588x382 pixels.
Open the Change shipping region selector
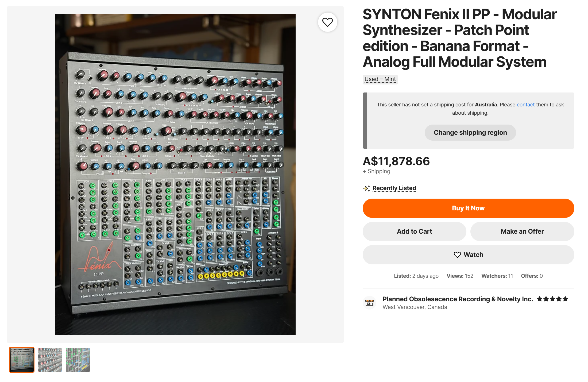pos(470,133)
